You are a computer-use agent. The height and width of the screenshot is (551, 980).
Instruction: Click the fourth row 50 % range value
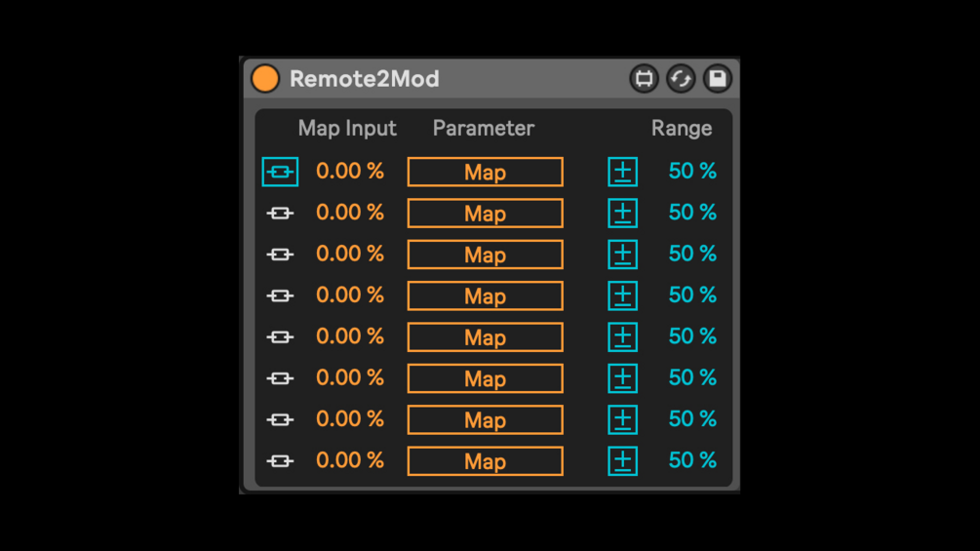(x=692, y=295)
